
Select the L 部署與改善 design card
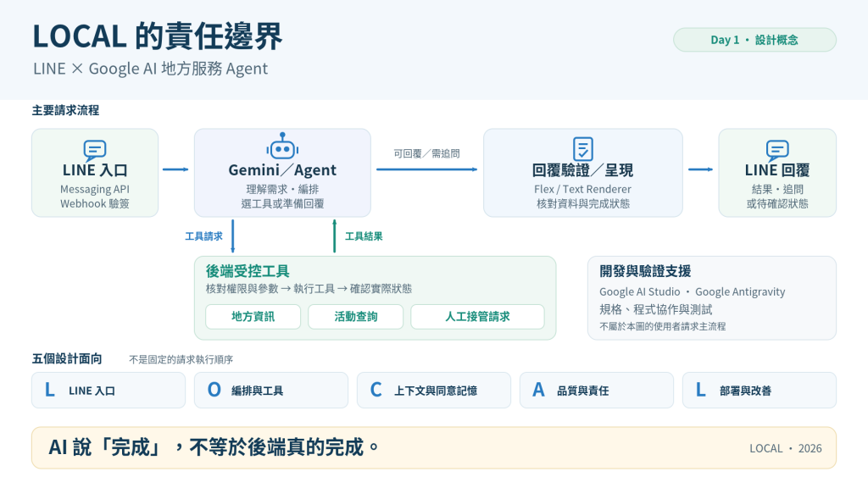point(759,390)
